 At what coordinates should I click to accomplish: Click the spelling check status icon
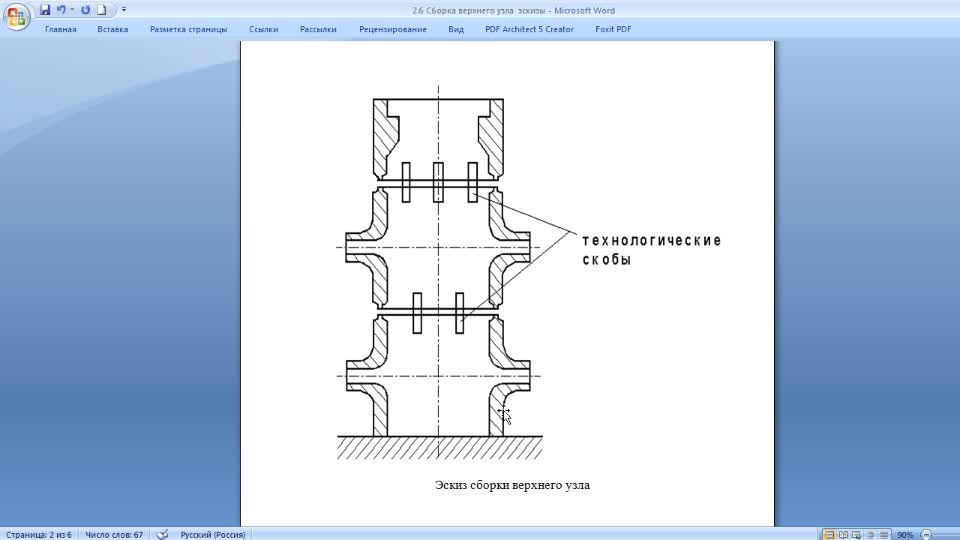pos(162,534)
